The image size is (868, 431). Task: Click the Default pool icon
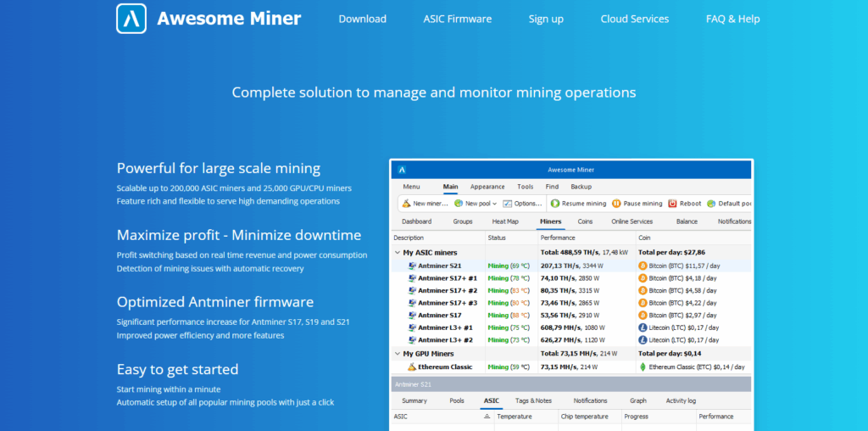711,204
